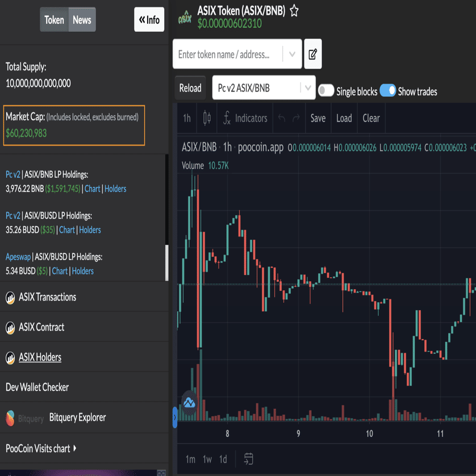Click the redo arrow in the chart toolbar

coord(296,118)
